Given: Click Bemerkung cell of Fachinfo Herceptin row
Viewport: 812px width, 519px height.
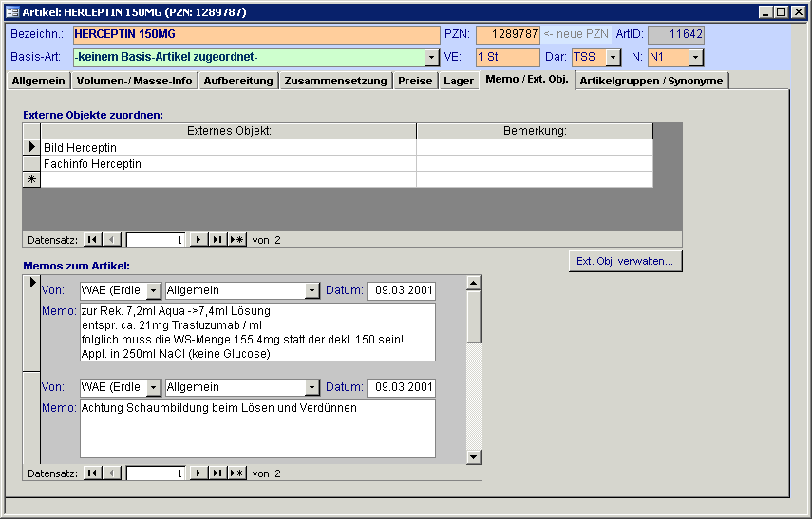Looking at the screenshot, I should click(x=535, y=163).
